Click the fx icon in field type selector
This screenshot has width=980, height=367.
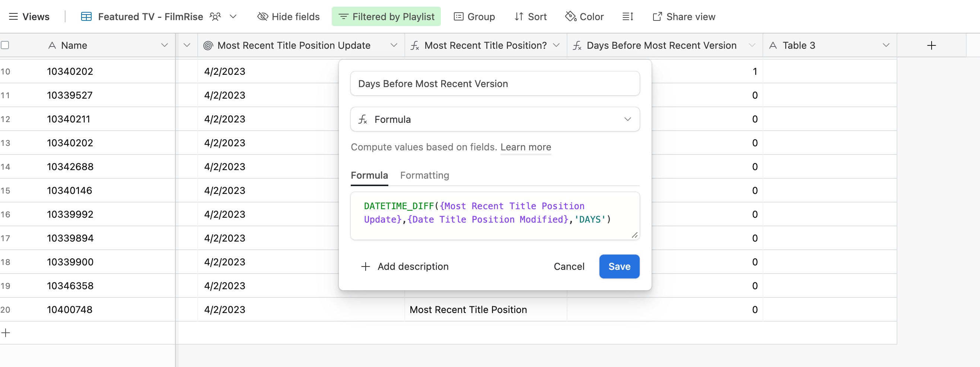tap(363, 119)
